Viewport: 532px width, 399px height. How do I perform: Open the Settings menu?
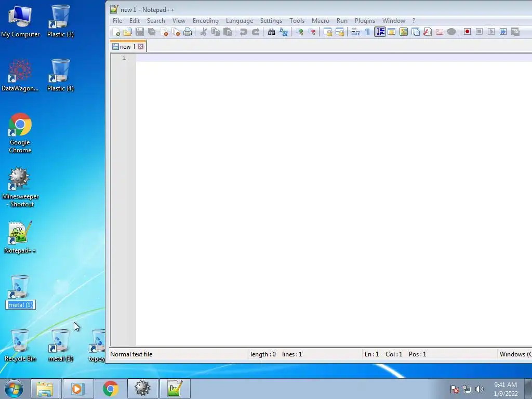[x=271, y=21]
